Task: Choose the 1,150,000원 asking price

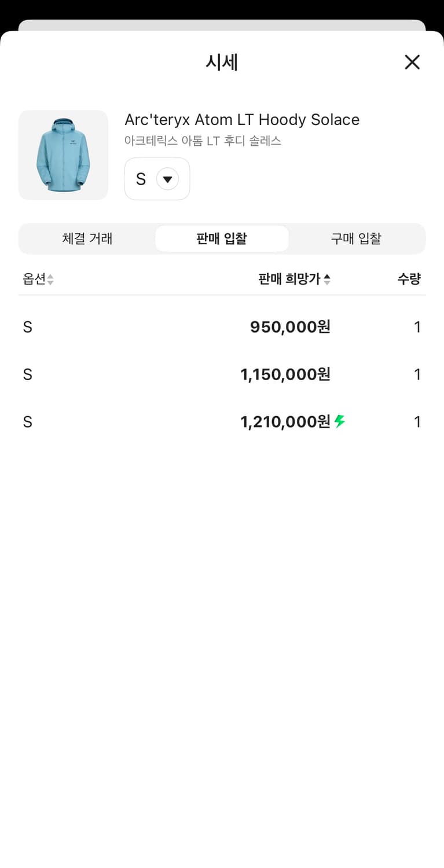Action: tap(285, 374)
